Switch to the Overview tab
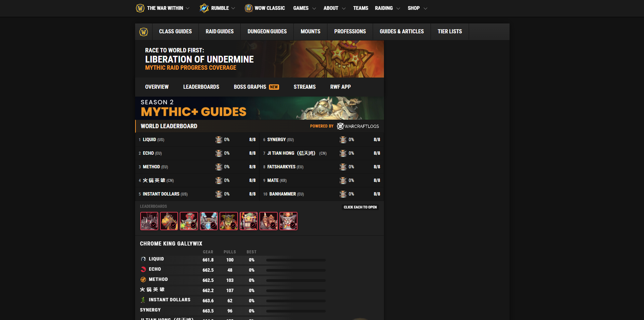Screen dimensions: 644x320 (157, 87)
